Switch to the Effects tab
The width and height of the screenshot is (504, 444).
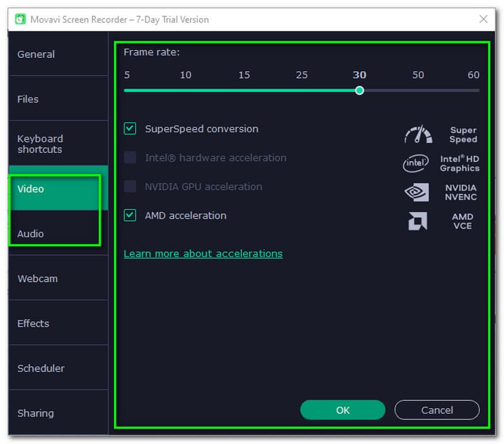[x=58, y=323]
